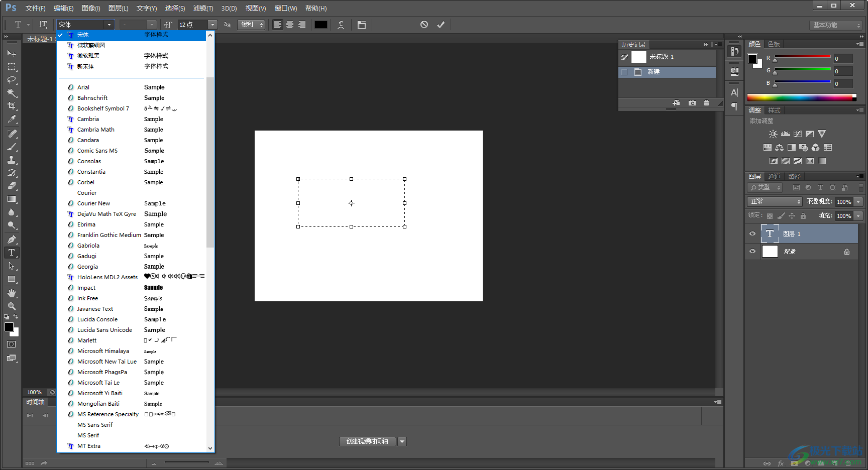Toggle lock transparent pixels
Viewport: 868px width, 470px height.
point(770,216)
